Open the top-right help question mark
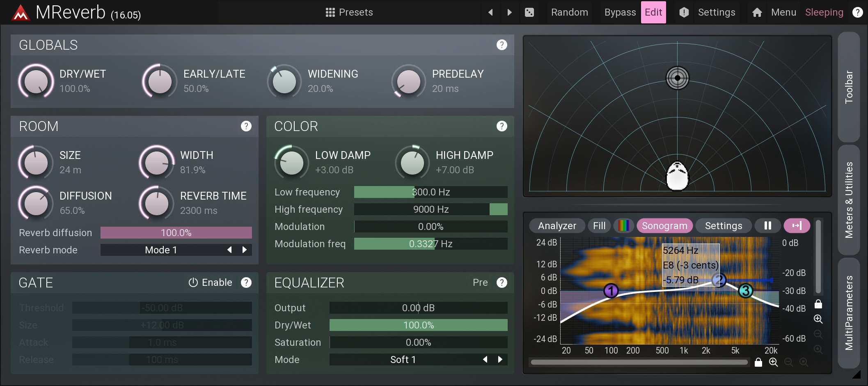The image size is (868, 386). (x=857, y=12)
